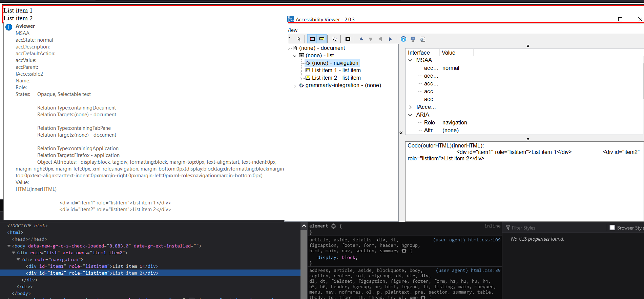This screenshot has height=299, width=644.
Task: Expand the "List item 2 - list item" node
Action: click(301, 78)
